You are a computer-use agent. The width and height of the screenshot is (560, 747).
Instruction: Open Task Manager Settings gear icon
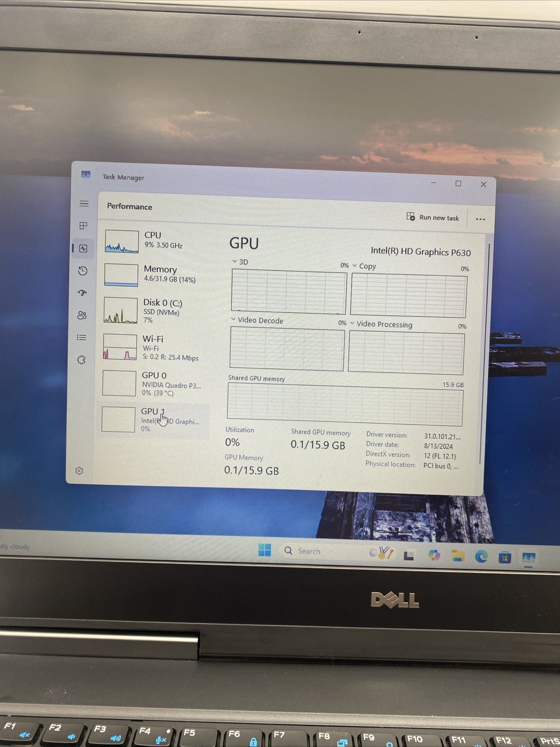(x=79, y=470)
